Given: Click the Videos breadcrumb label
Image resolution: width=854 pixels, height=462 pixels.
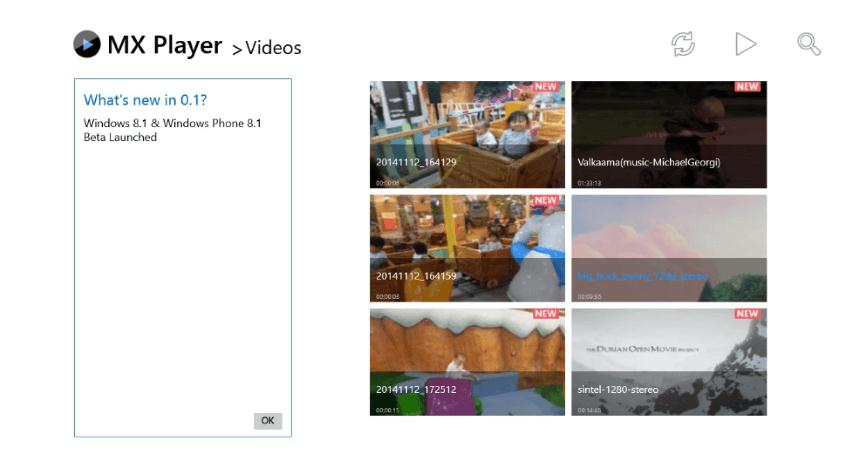Looking at the screenshot, I should click(273, 48).
